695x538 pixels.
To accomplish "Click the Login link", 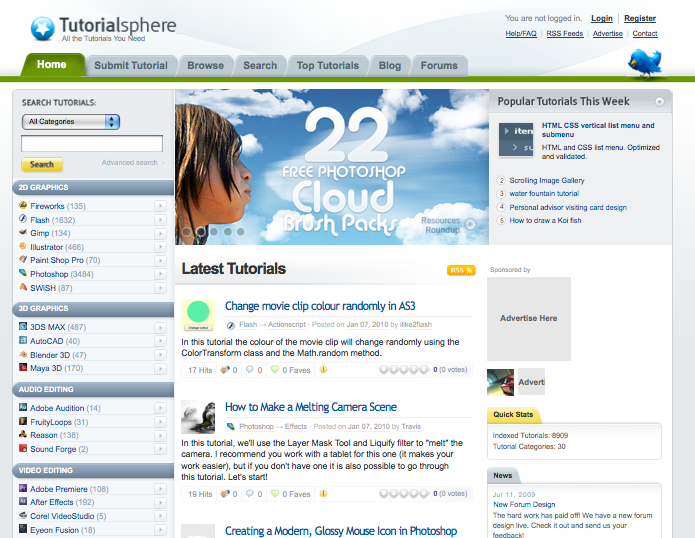I will click(x=602, y=18).
